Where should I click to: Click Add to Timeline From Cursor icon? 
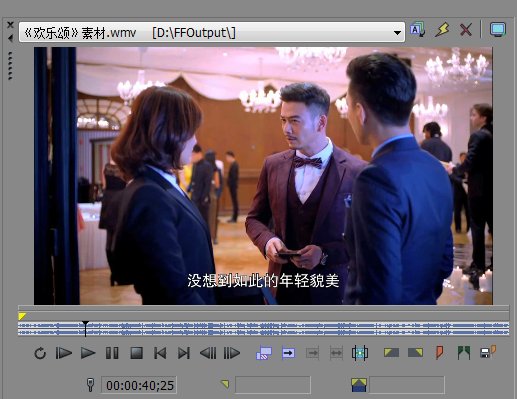tap(288, 353)
